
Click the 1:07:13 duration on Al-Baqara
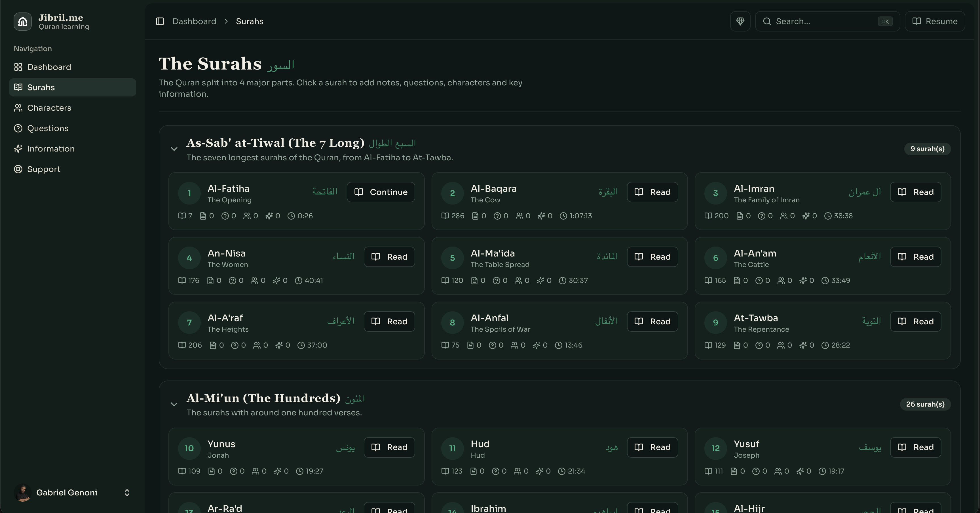coord(580,216)
